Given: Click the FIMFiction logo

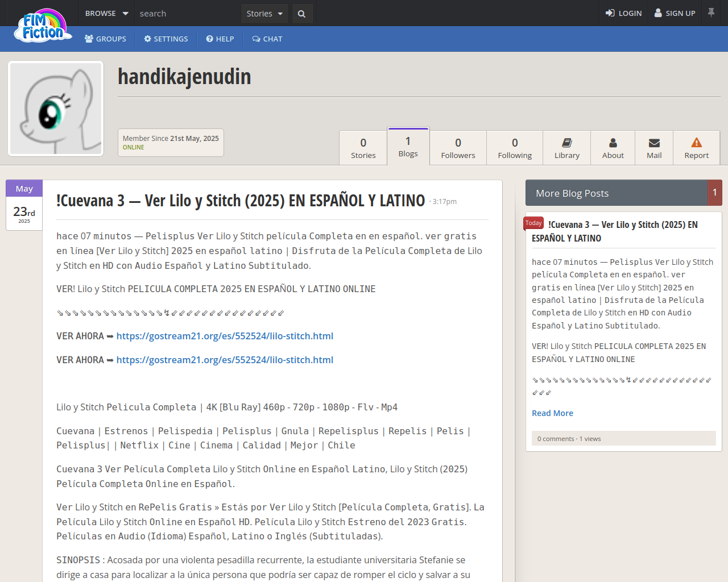Looking at the screenshot, I should point(43,26).
